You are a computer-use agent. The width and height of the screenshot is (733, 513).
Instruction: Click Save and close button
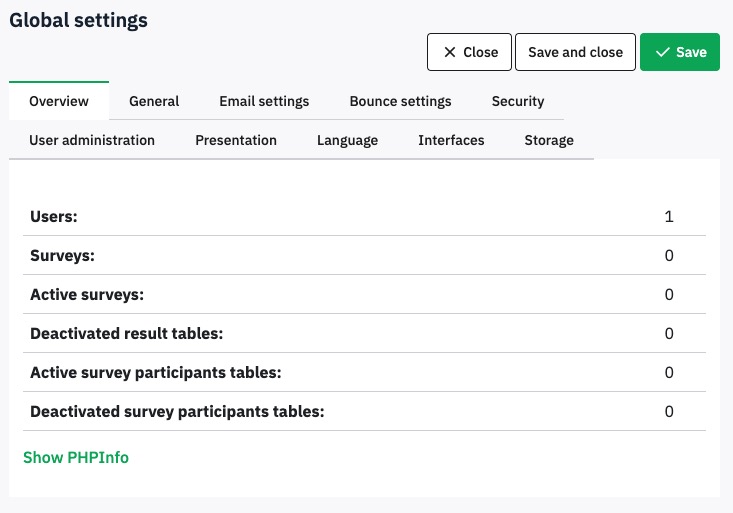(x=575, y=52)
